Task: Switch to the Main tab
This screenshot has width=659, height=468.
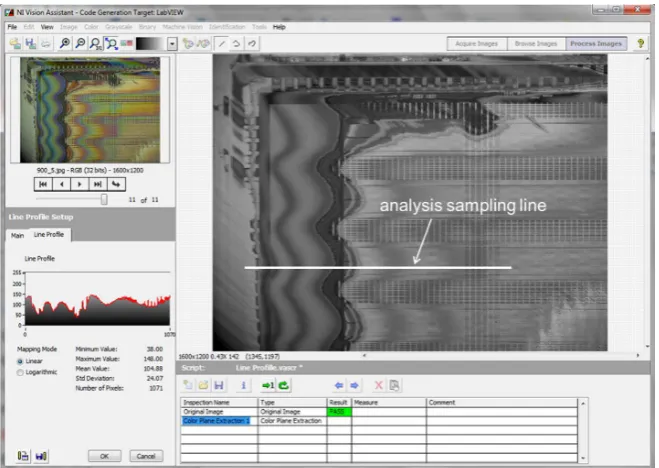Action: coord(17,236)
